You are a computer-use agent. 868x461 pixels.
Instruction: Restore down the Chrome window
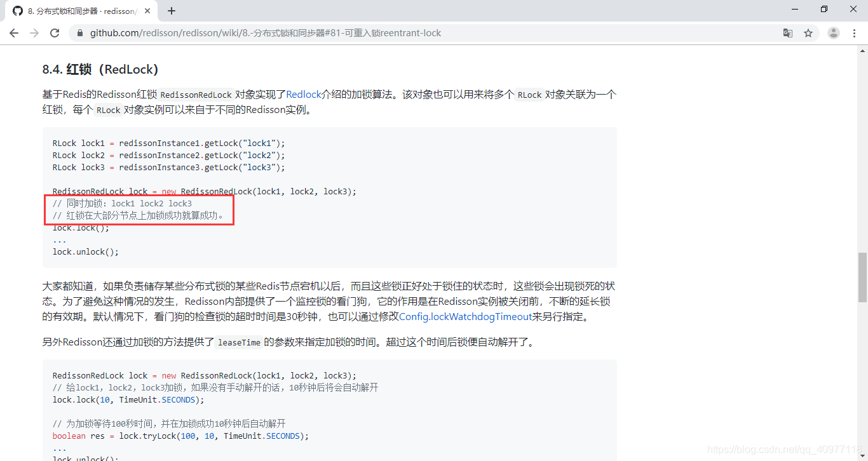click(824, 9)
